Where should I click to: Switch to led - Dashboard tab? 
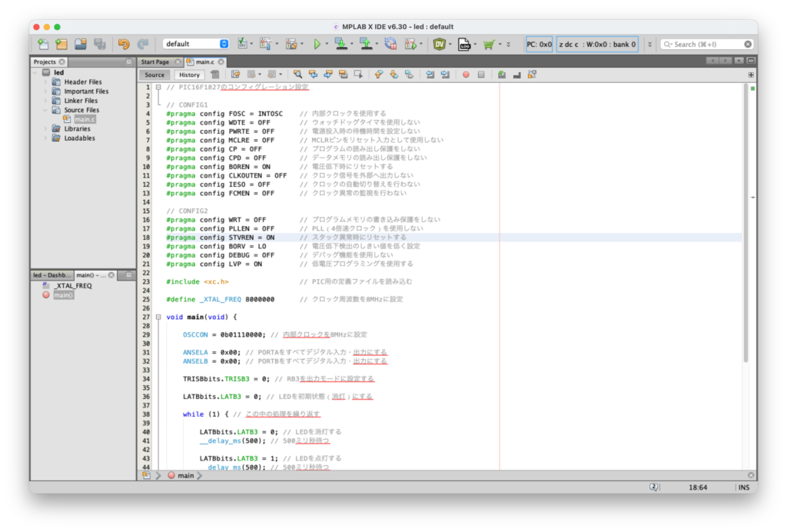pyautogui.click(x=52, y=275)
